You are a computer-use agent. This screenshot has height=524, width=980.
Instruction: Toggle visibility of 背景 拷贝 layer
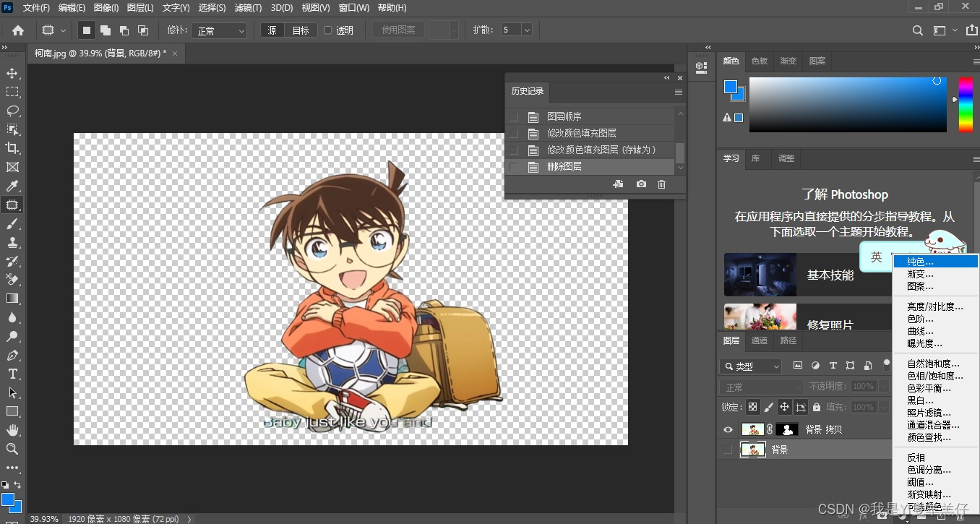coord(728,429)
